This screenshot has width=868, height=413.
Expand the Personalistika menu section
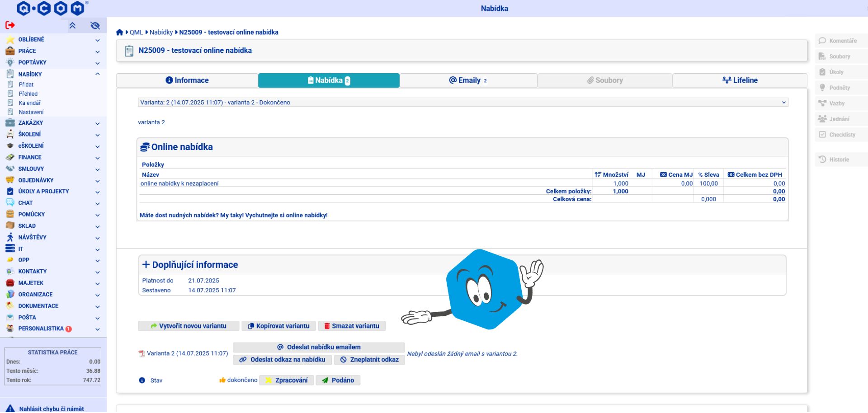click(x=98, y=329)
